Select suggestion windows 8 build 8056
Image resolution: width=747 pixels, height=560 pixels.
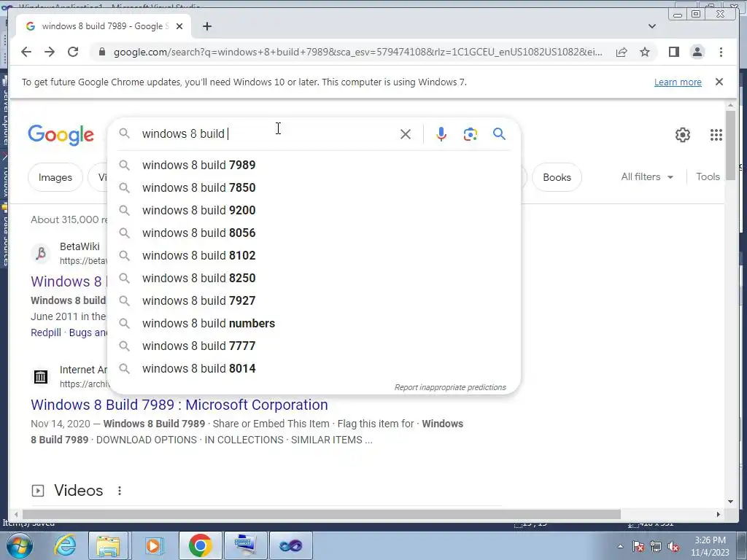click(314, 233)
